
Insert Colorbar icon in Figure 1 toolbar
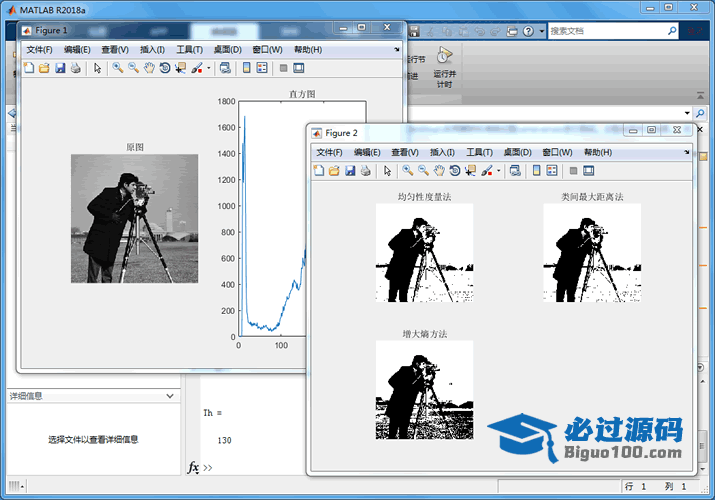point(246,68)
